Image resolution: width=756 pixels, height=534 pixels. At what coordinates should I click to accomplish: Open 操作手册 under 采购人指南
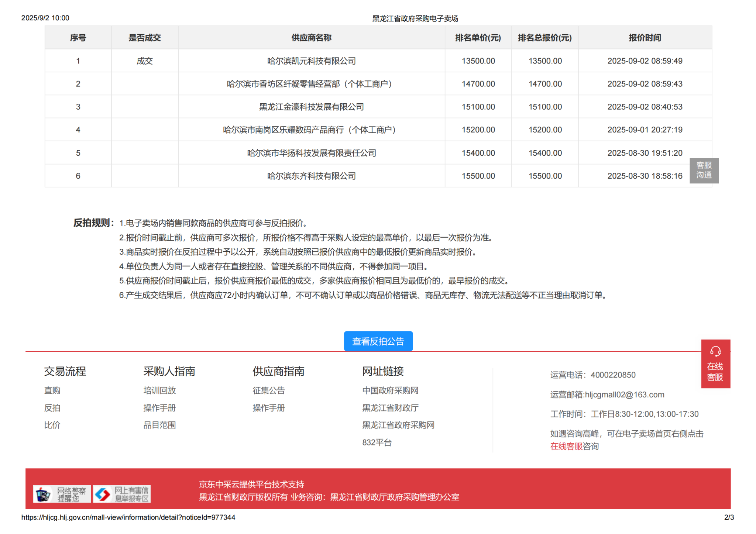[x=159, y=408]
